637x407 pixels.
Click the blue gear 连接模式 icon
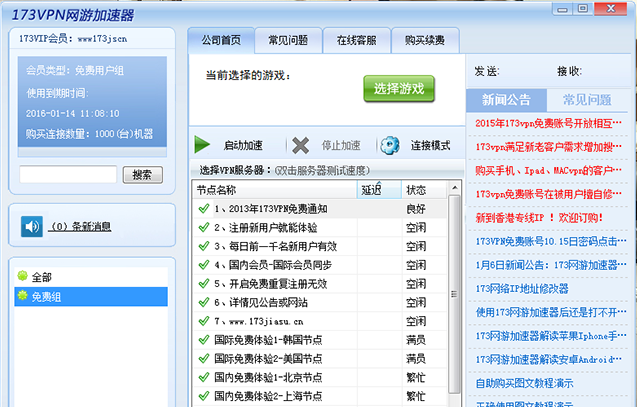[x=390, y=145]
